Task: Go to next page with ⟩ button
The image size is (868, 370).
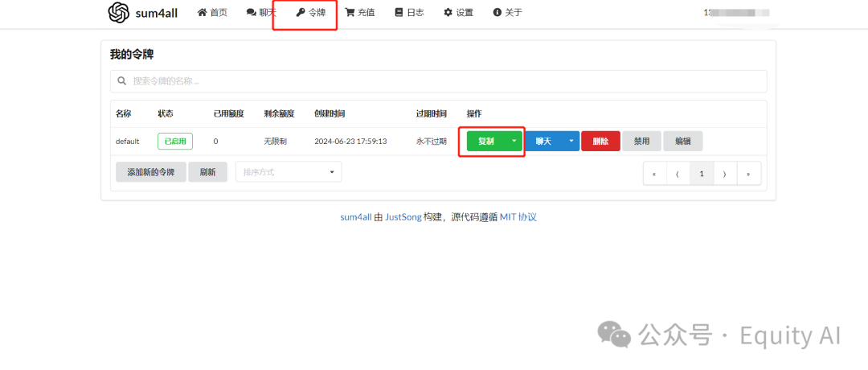Action: (725, 174)
